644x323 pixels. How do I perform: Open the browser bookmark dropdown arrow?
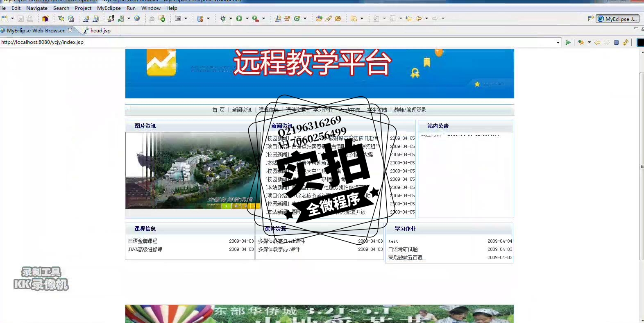[589, 42]
